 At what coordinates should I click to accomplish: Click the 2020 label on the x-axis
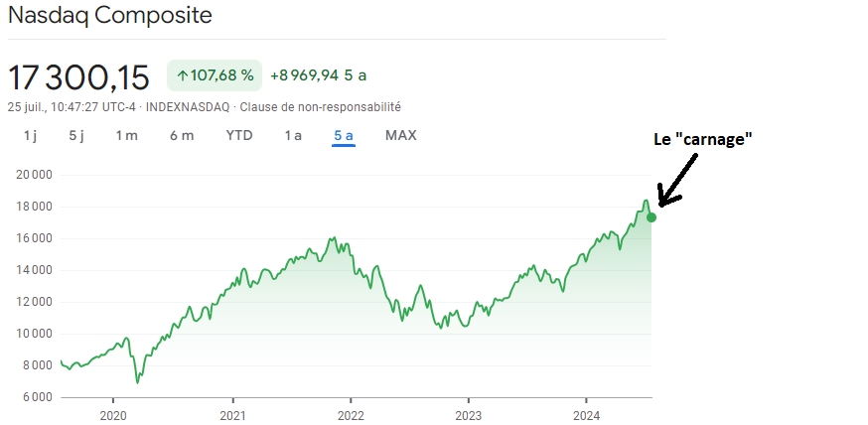pos(114,415)
